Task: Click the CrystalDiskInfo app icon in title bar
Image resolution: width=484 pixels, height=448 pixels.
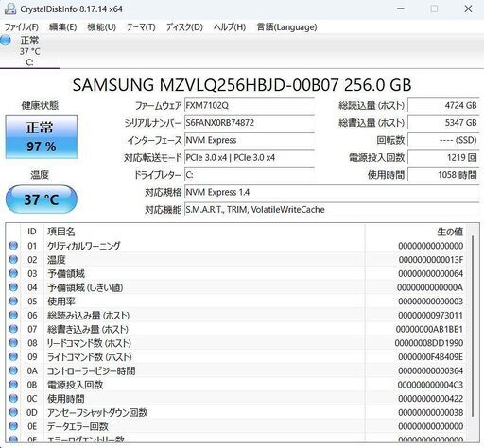Action: click(10, 9)
